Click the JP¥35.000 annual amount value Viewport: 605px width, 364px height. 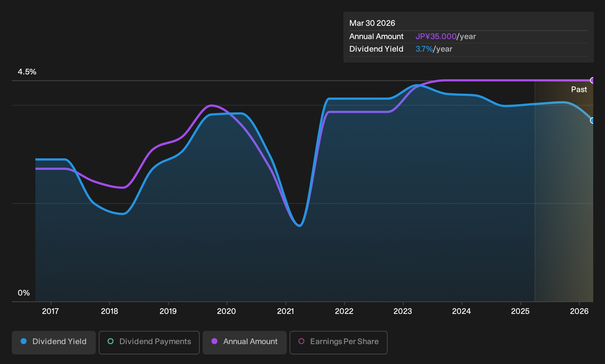pos(436,36)
